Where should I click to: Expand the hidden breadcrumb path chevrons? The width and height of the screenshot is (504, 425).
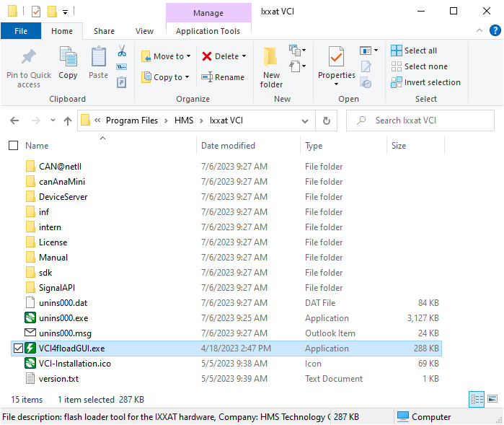point(97,121)
